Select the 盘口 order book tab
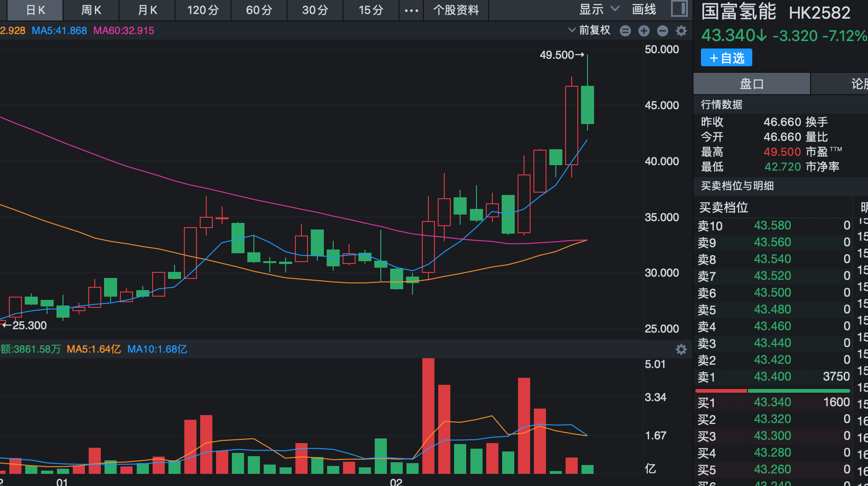 [752, 84]
